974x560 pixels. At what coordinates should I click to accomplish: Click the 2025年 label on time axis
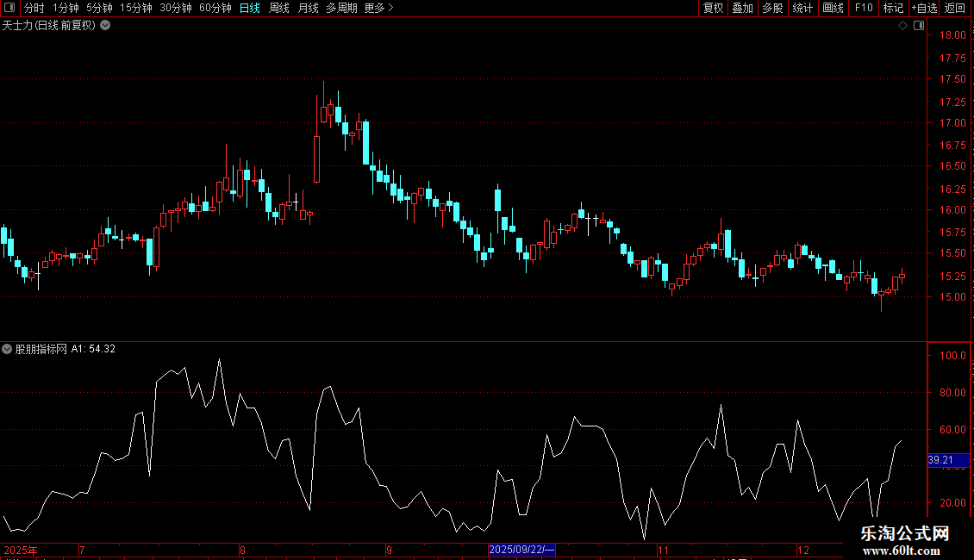click(21, 550)
